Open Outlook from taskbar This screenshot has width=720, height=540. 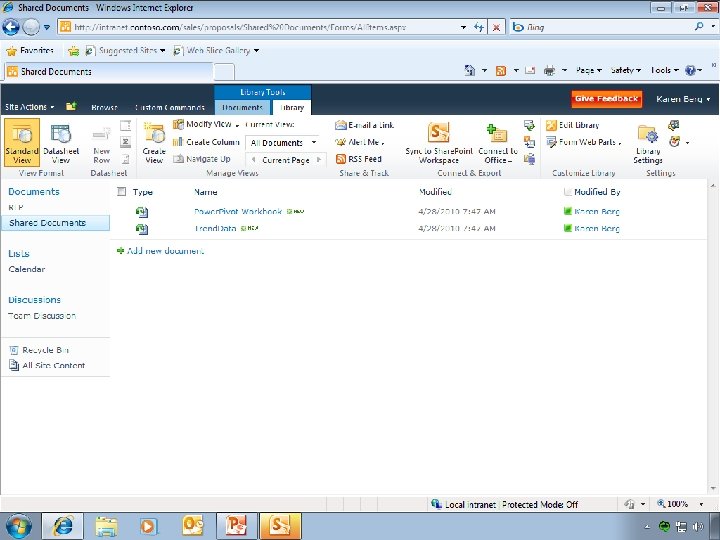192,526
